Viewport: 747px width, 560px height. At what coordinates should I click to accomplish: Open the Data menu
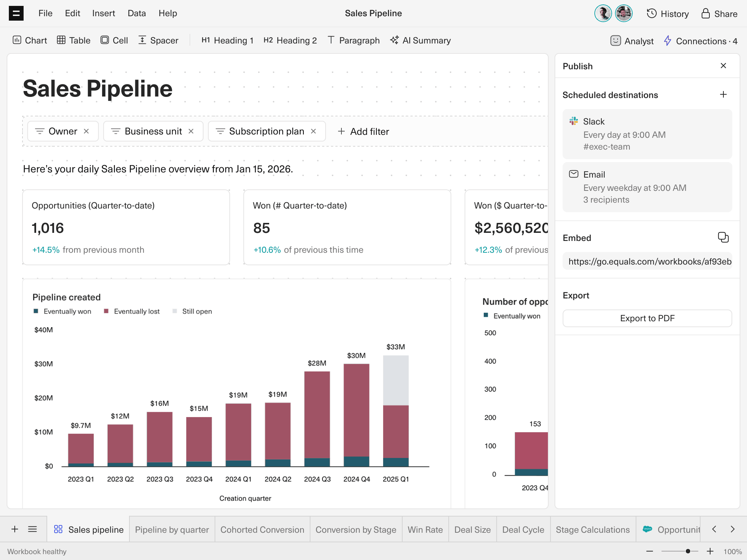pos(136,13)
